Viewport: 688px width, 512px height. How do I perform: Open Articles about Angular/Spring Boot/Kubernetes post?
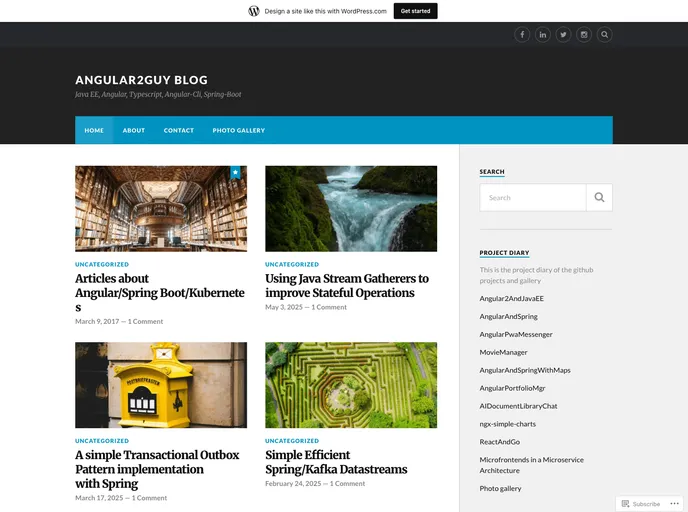(160, 293)
